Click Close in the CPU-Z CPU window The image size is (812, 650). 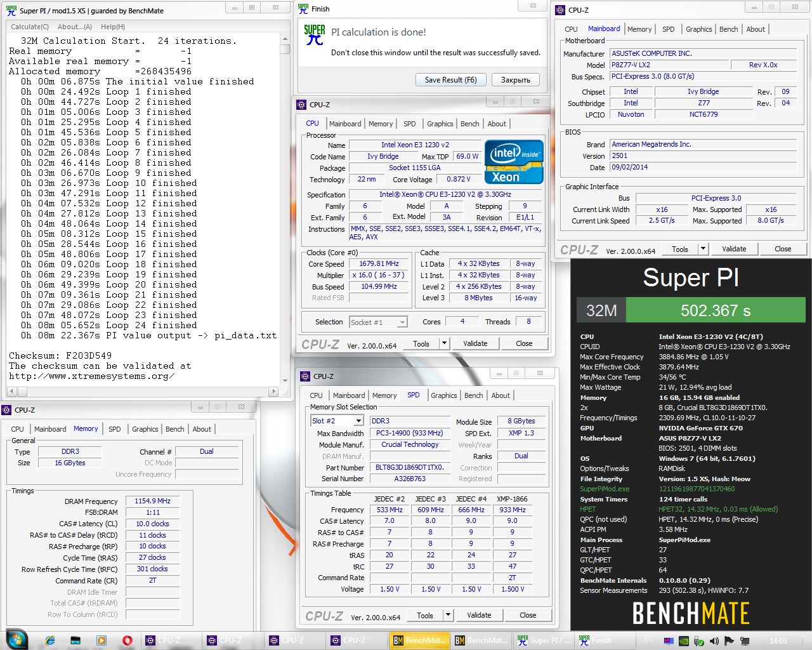[x=524, y=343]
